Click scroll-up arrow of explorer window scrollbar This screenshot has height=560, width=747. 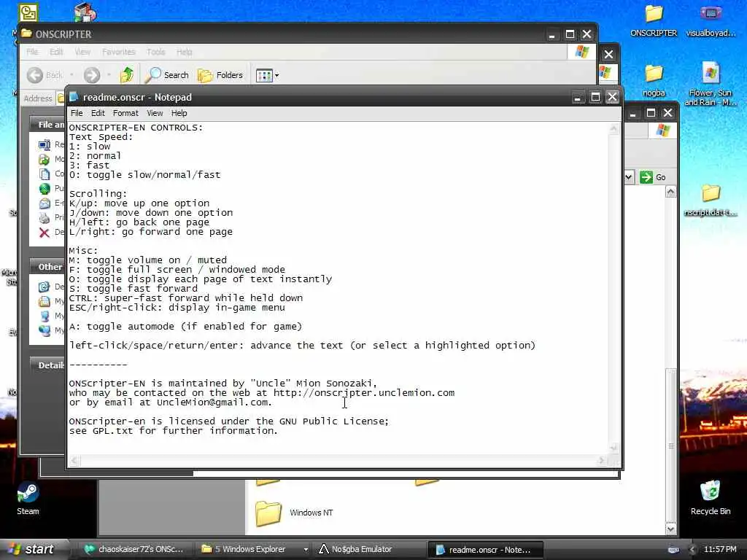(x=670, y=192)
